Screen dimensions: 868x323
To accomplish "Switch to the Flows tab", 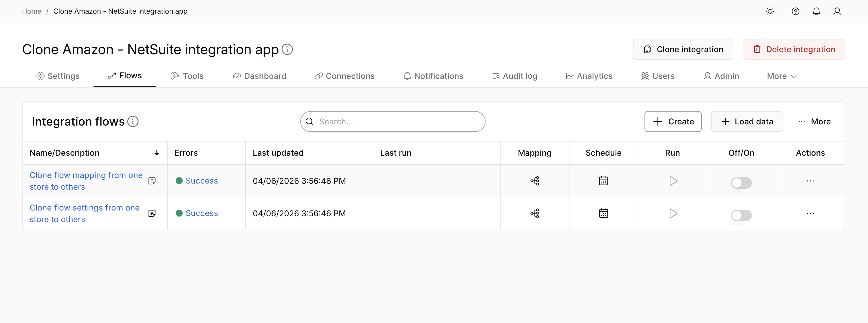I will pos(125,76).
